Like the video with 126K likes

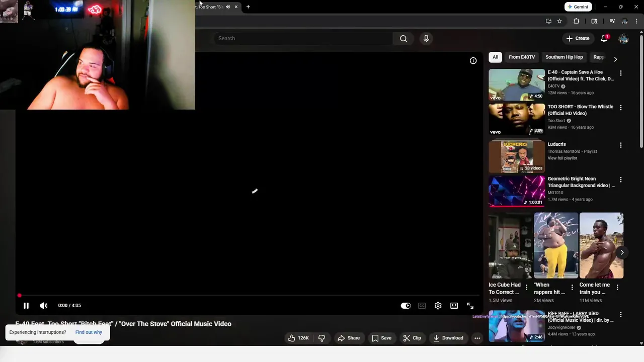[298, 338]
